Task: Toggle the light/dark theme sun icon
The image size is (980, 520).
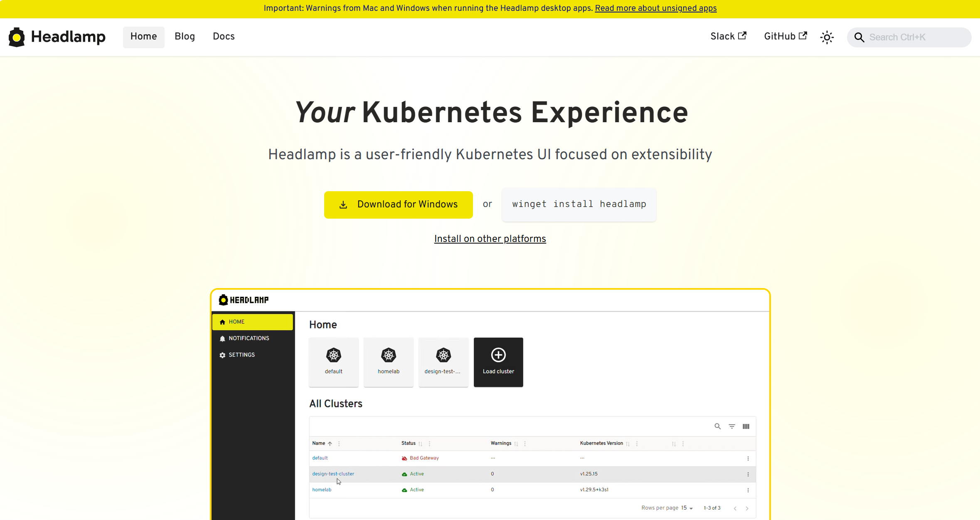Action: tap(827, 37)
